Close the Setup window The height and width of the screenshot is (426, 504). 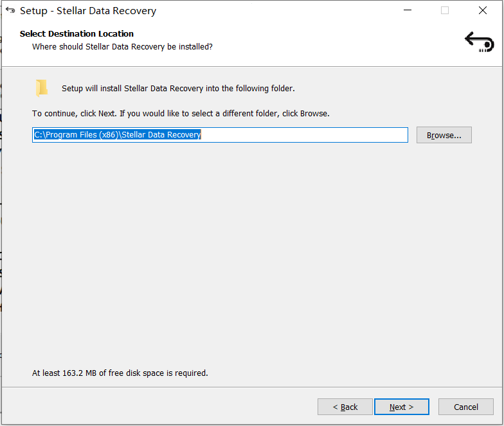tap(482, 10)
